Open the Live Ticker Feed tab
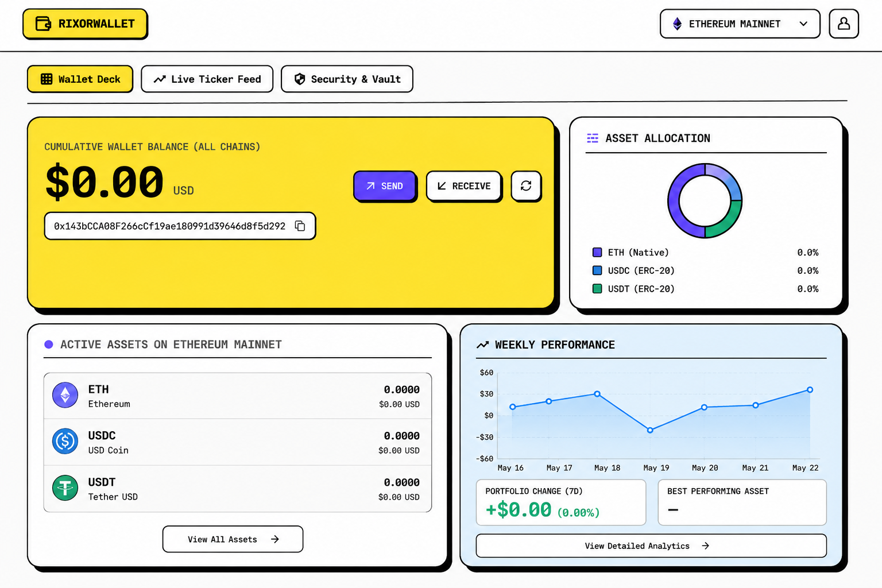This screenshot has width=882, height=588. (207, 79)
